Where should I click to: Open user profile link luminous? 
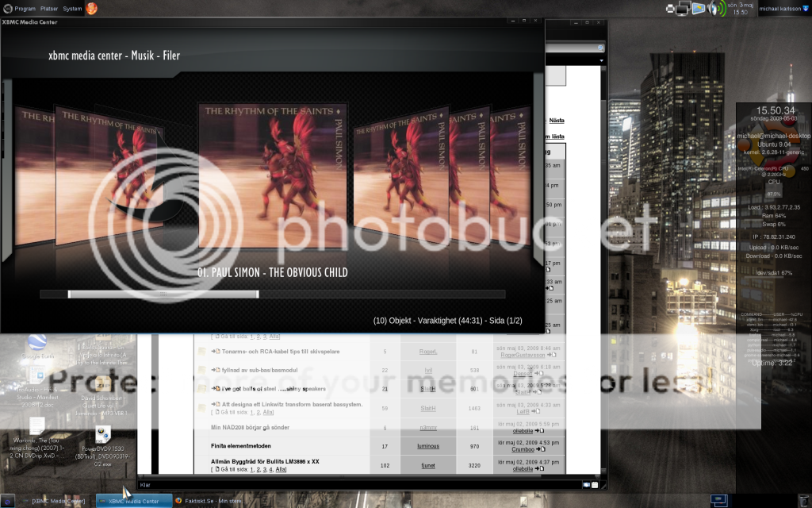coord(428,445)
